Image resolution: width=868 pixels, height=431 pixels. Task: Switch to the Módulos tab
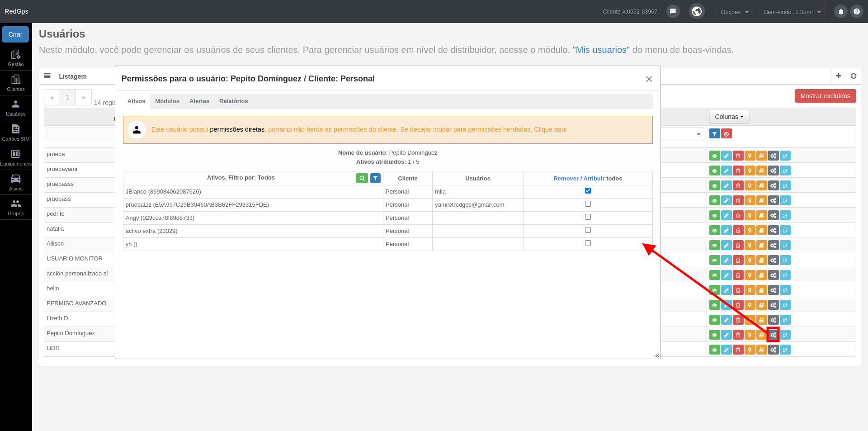click(x=167, y=101)
